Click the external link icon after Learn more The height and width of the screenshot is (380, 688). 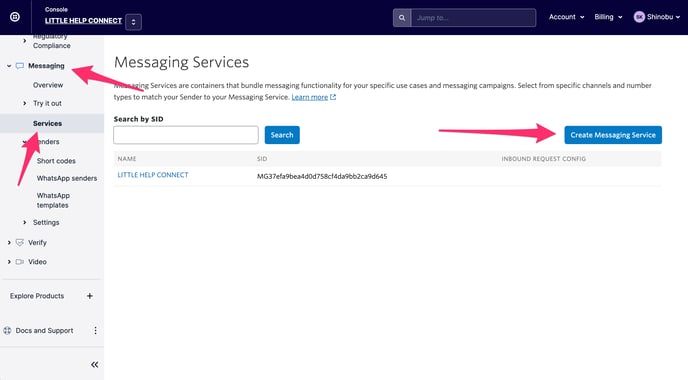(333, 97)
